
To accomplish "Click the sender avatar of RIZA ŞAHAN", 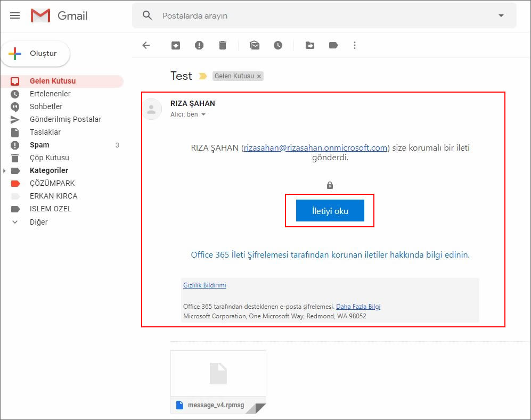I will click(x=151, y=109).
